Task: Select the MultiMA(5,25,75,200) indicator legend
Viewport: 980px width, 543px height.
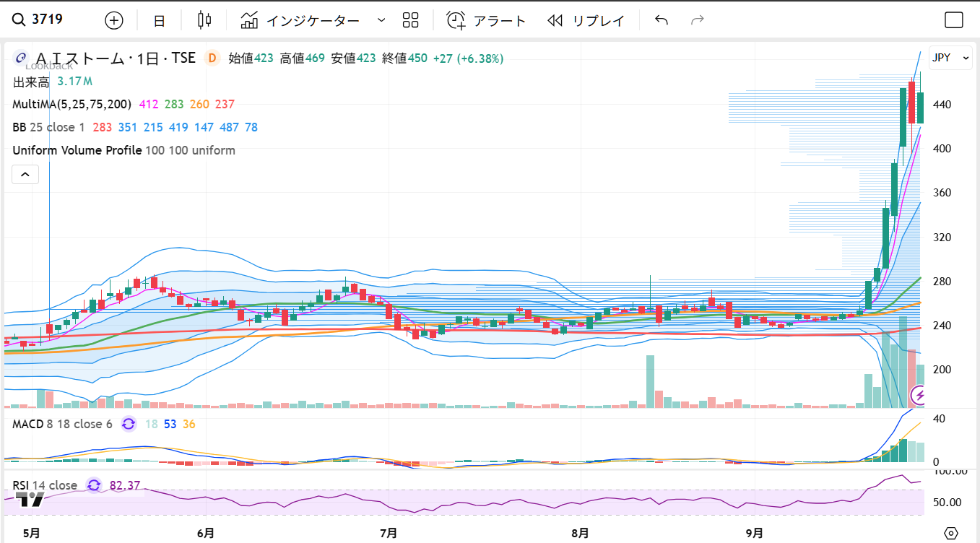Action: pyautogui.click(x=71, y=105)
